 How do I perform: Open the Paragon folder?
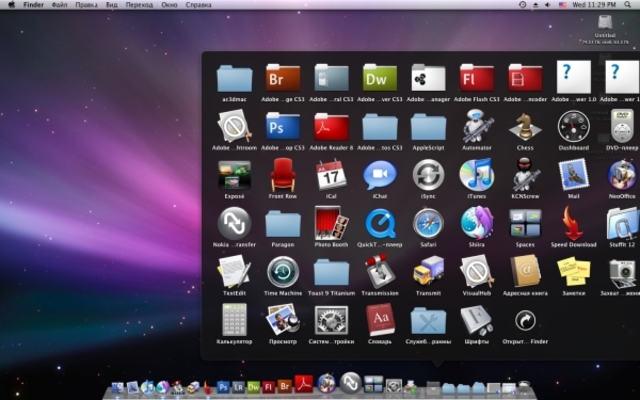click(283, 224)
